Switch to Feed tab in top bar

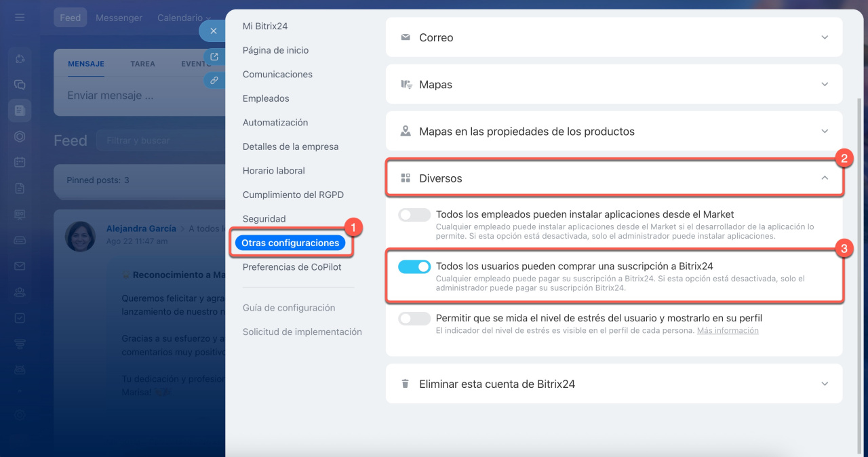coord(70,18)
